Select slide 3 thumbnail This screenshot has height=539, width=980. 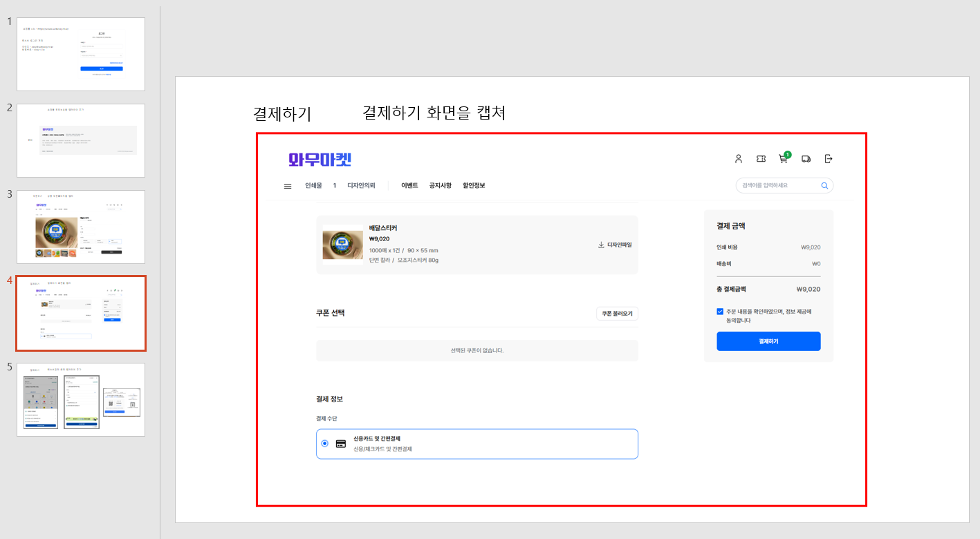point(81,227)
